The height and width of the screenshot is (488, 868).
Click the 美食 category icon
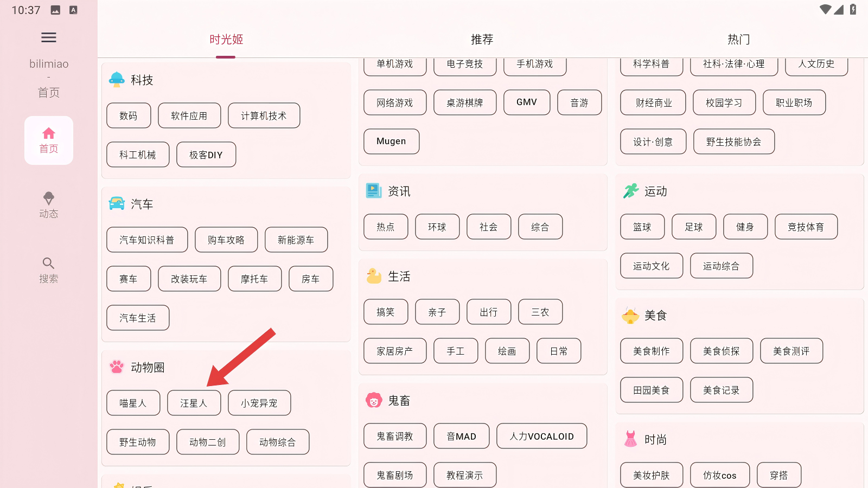click(x=630, y=315)
